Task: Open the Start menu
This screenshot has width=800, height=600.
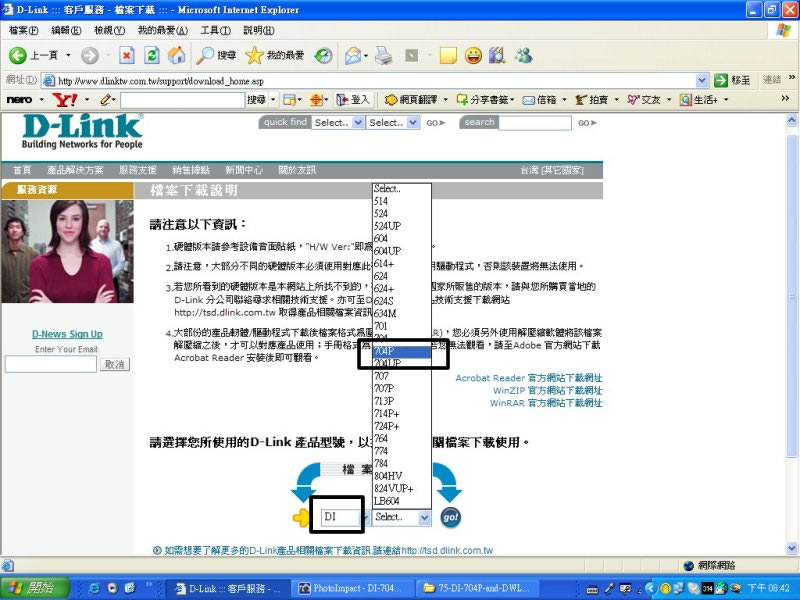Action: (x=34, y=588)
